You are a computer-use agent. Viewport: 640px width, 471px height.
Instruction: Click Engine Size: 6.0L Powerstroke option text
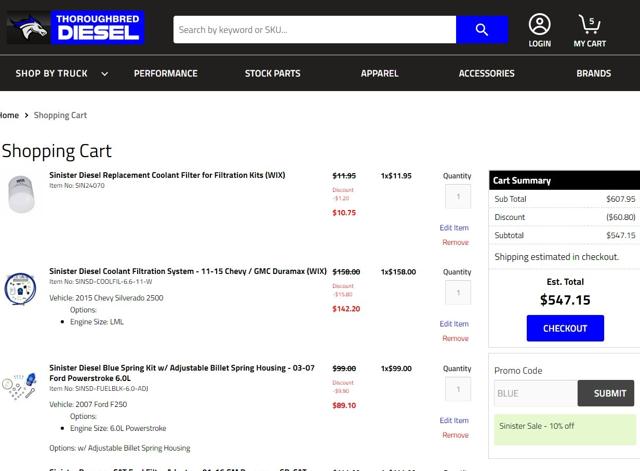[118, 428]
